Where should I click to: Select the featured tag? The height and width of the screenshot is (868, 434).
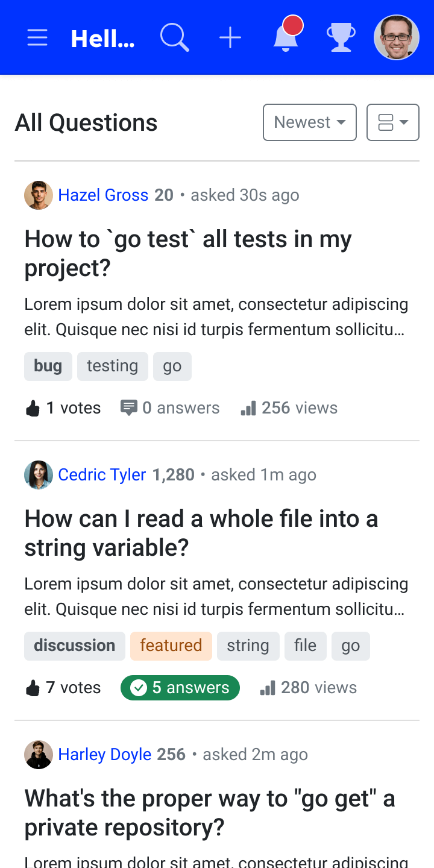click(x=171, y=646)
